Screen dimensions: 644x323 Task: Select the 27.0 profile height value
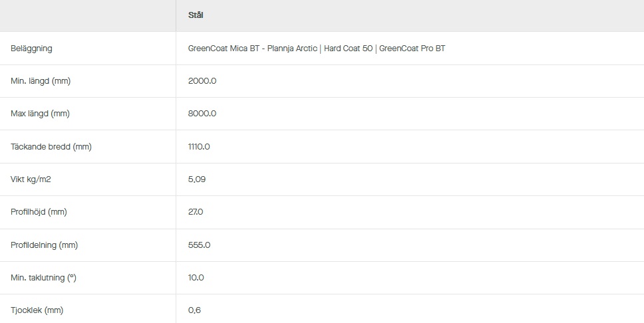coord(196,212)
